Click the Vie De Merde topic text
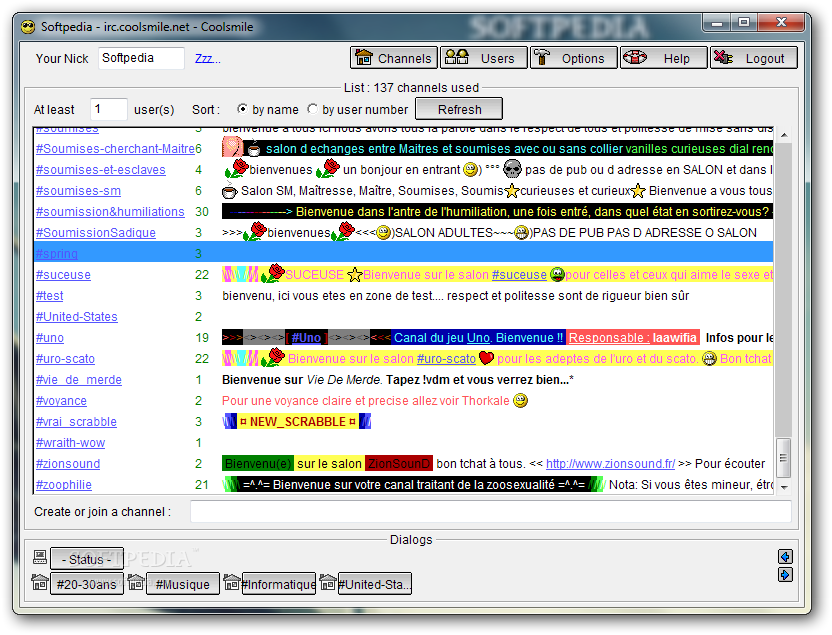 pos(343,380)
